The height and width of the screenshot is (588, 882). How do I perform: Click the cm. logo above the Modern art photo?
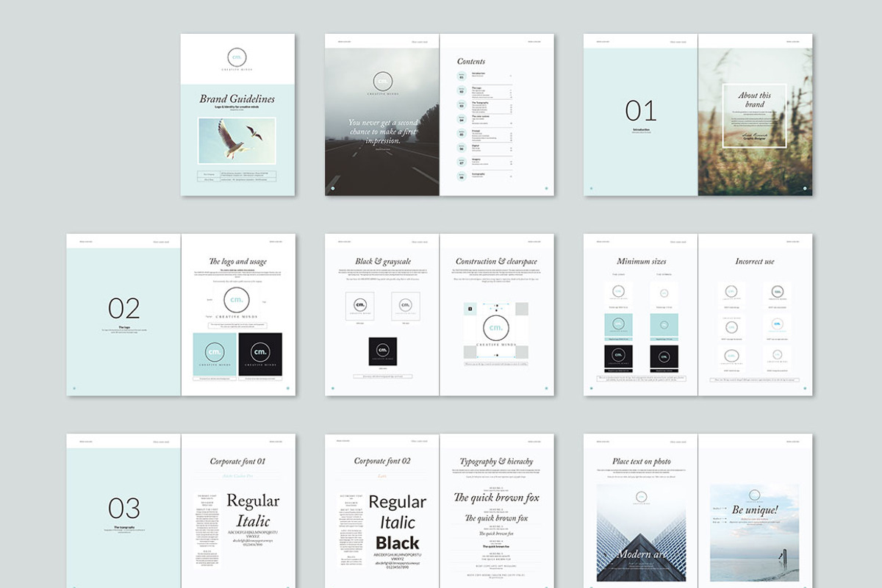641,497
